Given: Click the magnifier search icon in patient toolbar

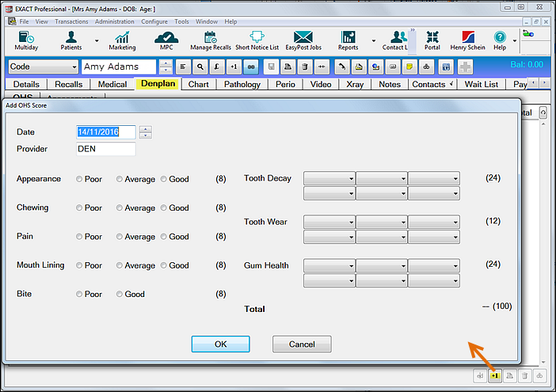Looking at the screenshot, I should [x=200, y=67].
